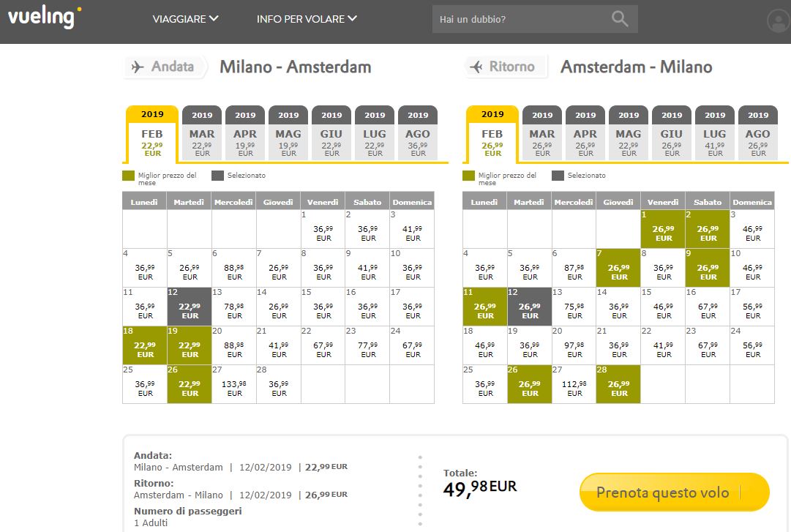Select return AGO 2019 month tab
This screenshot has width=791, height=532.
(x=757, y=134)
